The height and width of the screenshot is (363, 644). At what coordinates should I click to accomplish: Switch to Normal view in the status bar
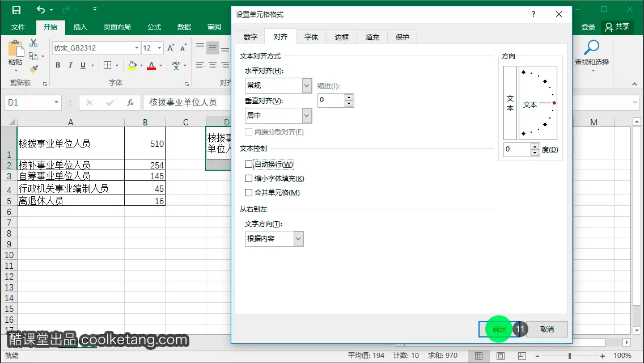(479, 356)
